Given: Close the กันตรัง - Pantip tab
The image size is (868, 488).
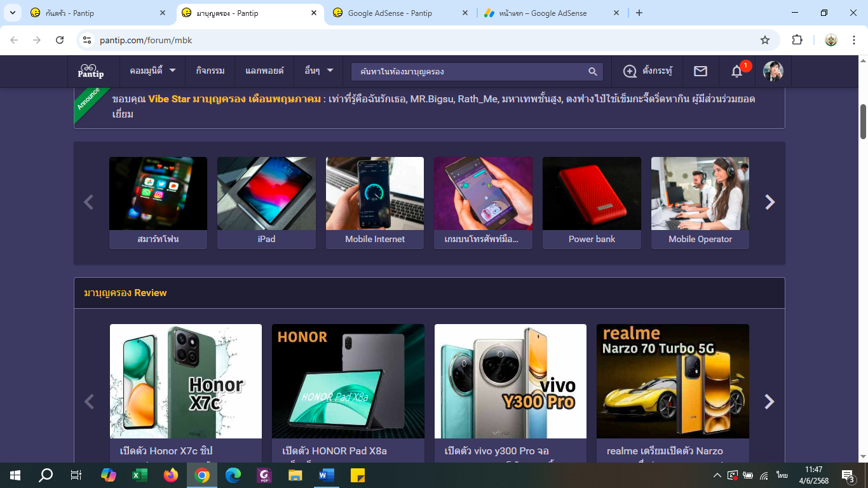Looking at the screenshot, I should pos(163,13).
